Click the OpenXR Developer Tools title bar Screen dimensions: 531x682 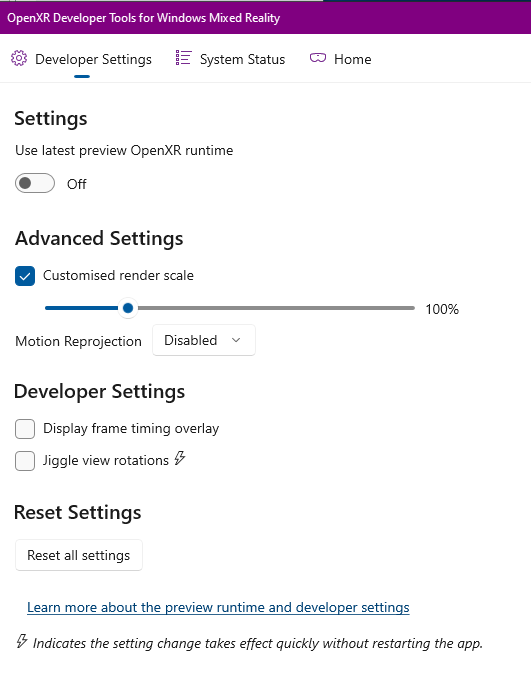(265, 18)
